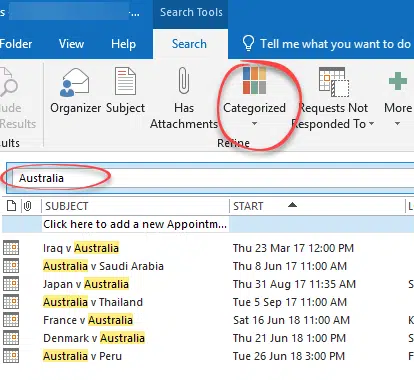Click here to add a new Appointment row
414x380 pixels.
pyautogui.click(x=135, y=224)
